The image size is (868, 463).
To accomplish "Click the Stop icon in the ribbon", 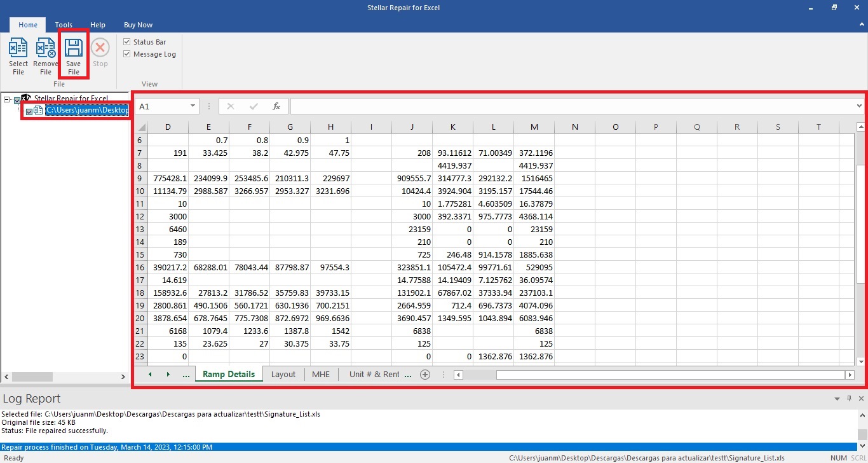I will click(100, 47).
